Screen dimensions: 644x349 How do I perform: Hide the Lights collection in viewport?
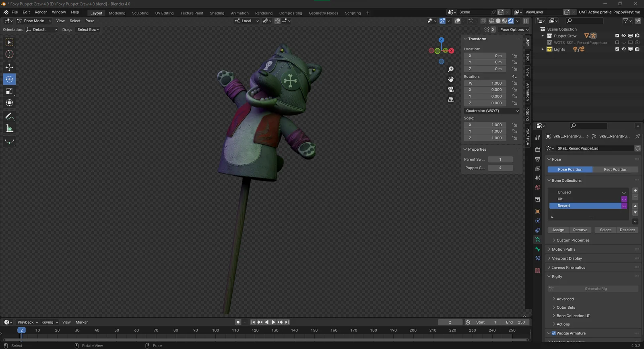623,49
